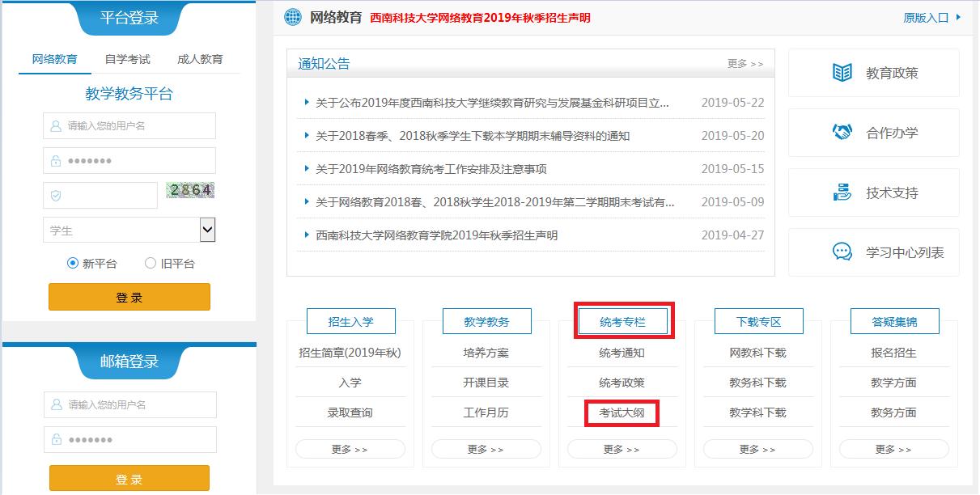Click the lock icon in password field

point(53,160)
